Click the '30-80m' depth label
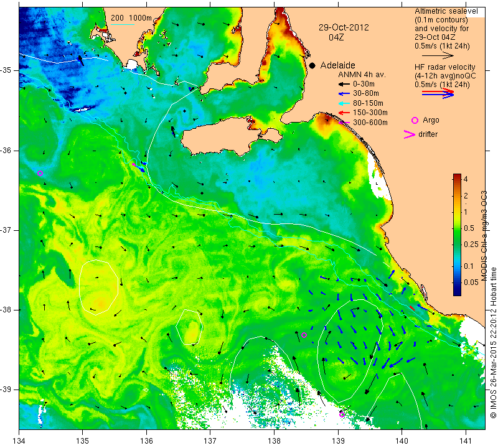Screen dimensions: 498x448 click(365, 94)
